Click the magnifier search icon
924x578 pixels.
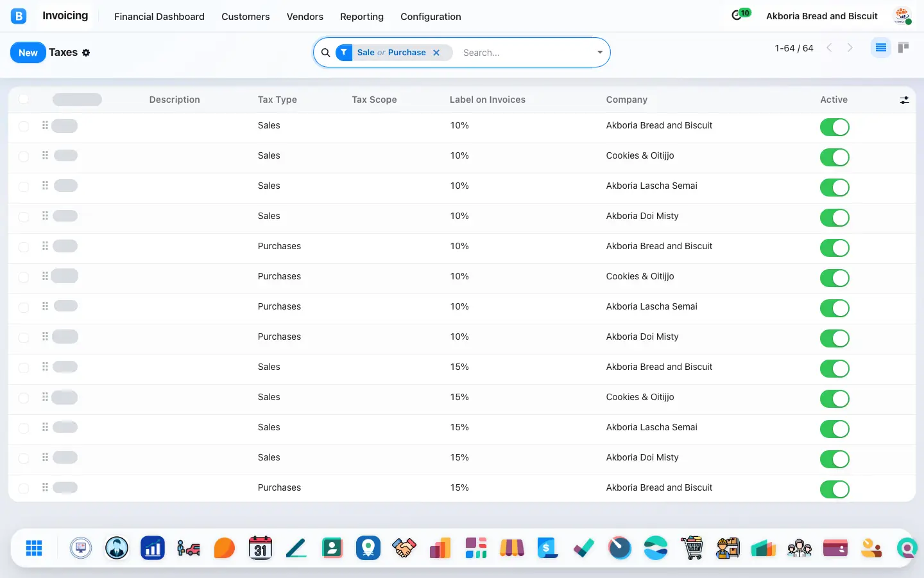pos(325,53)
